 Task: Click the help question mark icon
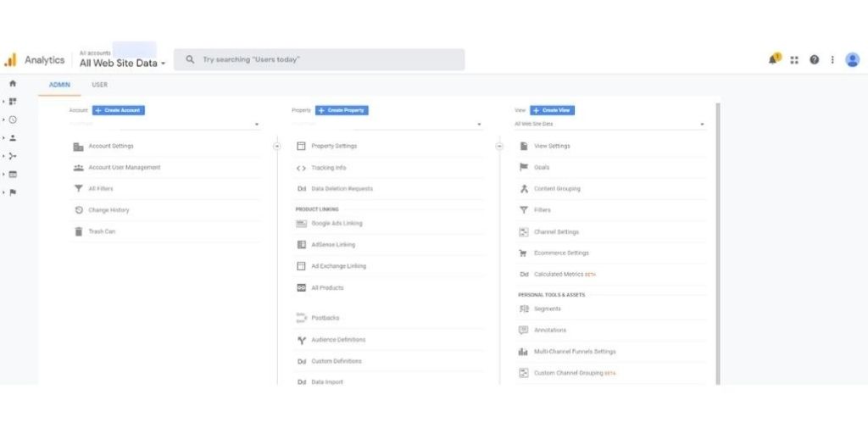click(x=815, y=60)
